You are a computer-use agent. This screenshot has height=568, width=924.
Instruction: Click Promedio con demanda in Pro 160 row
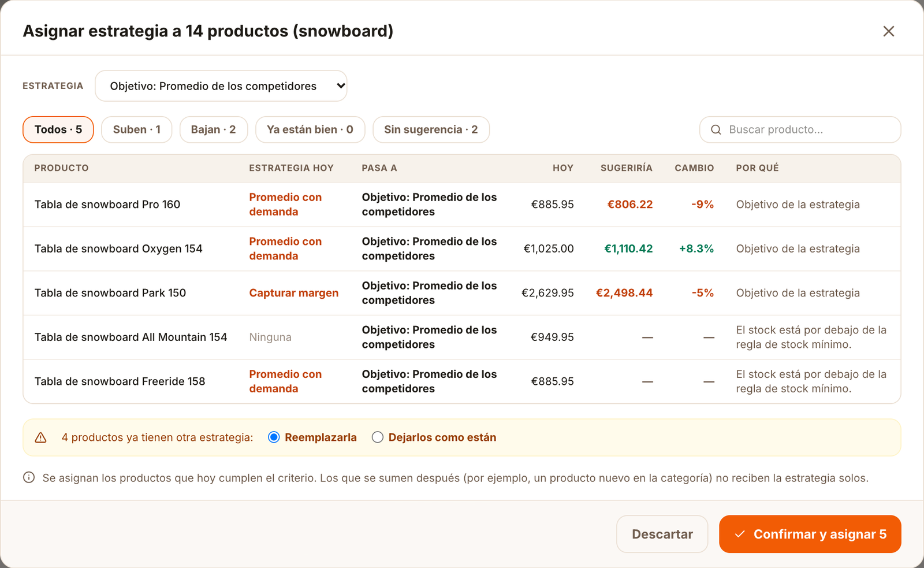pos(285,205)
